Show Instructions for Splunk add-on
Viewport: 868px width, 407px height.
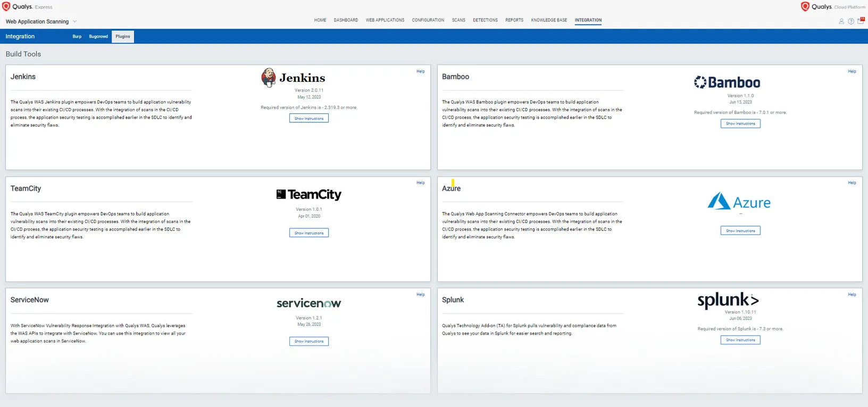click(x=740, y=340)
